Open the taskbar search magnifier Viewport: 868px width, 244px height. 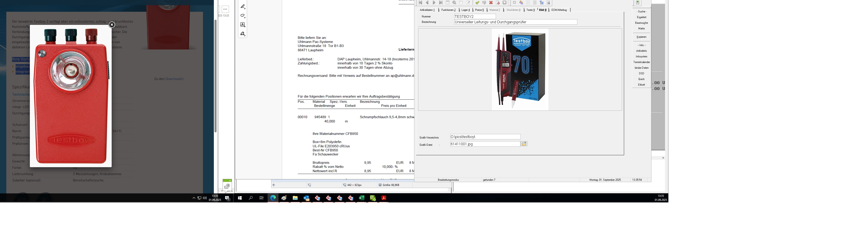click(251, 198)
